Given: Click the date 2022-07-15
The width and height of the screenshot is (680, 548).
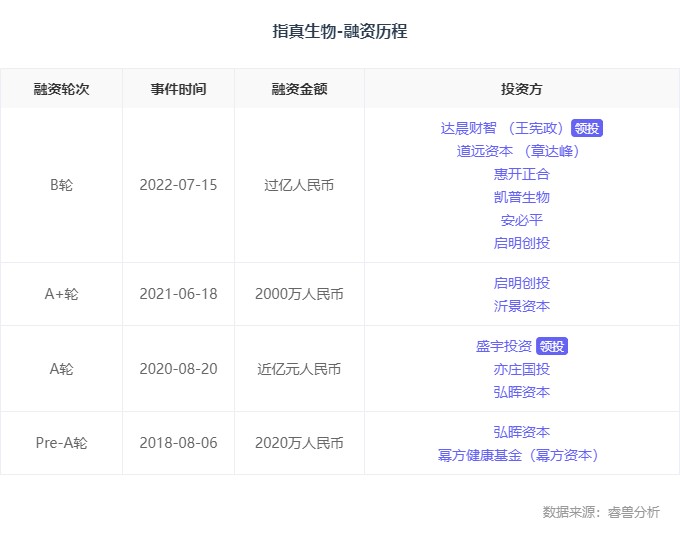Looking at the screenshot, I should click(x=178, y=185).
